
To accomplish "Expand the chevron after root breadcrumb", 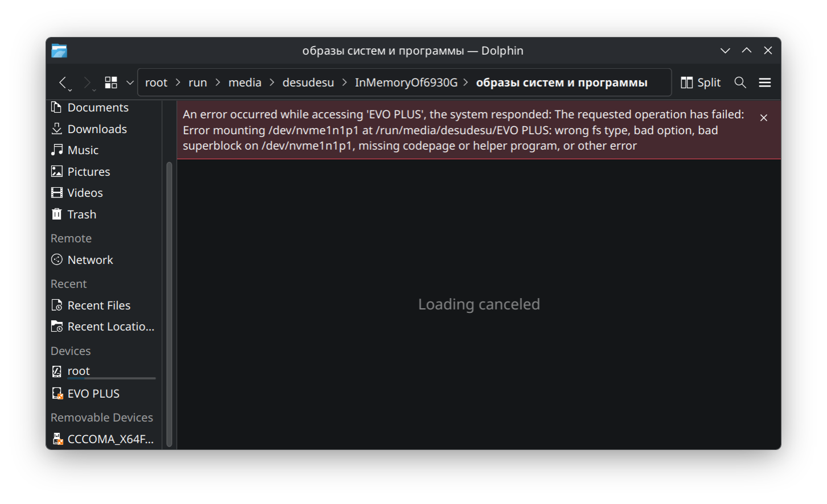I will pos(178,82).
